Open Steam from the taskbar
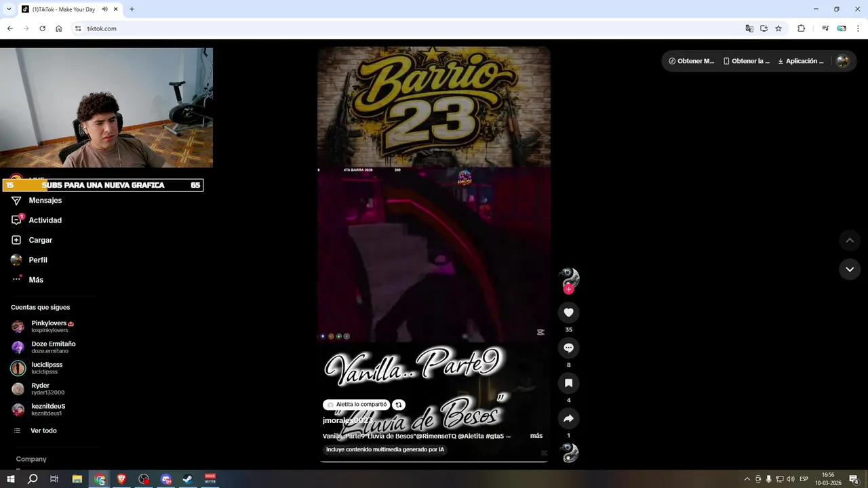This screenshot has width=868, height=488. click(x=188, y=479)
